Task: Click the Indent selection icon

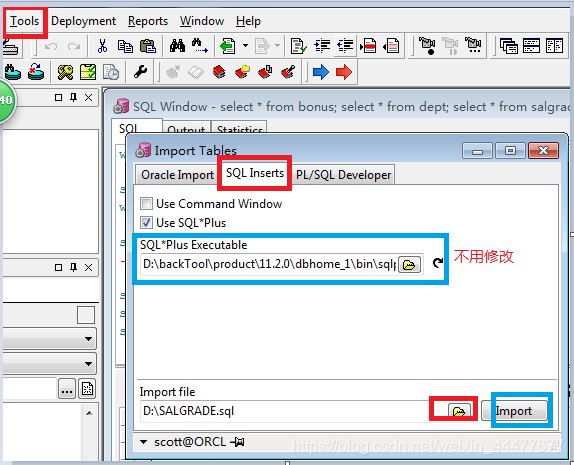Action: (322, 46)
